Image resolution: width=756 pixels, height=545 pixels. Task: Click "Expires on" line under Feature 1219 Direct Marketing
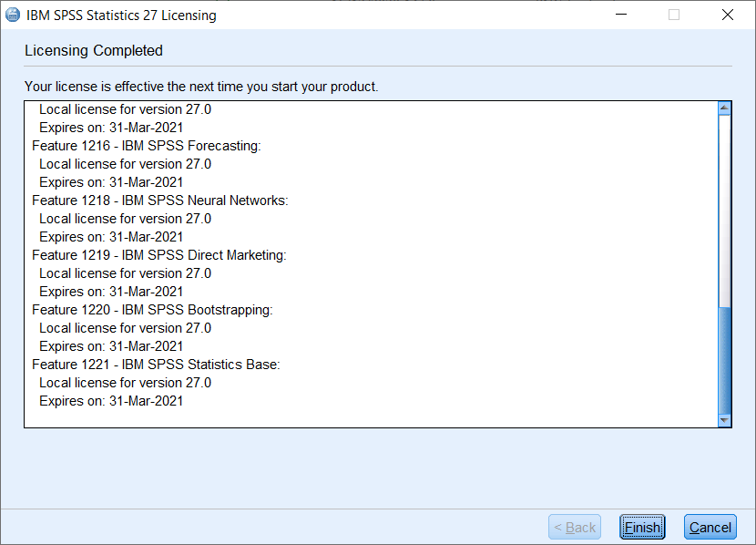[111, 292]
